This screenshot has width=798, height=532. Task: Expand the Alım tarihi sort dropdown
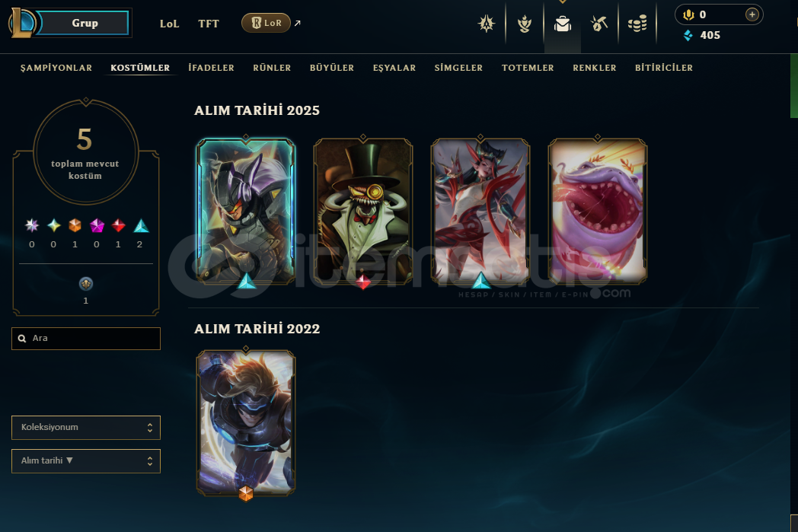[86, 460]
